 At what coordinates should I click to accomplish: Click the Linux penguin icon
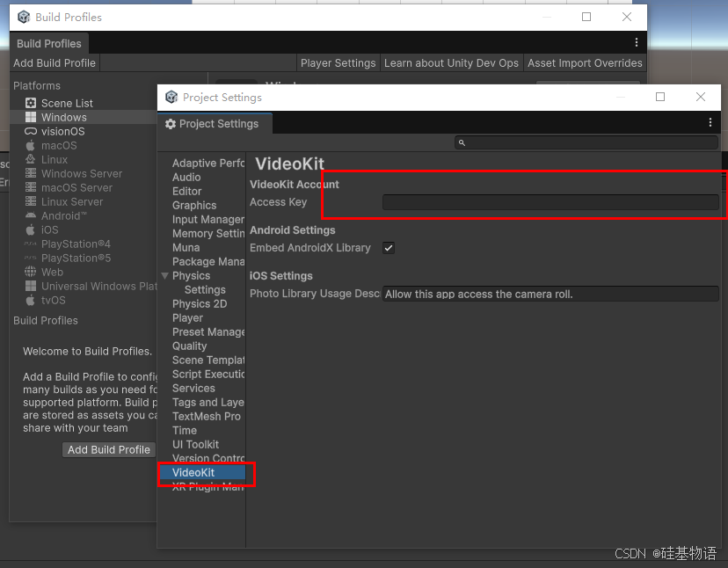(x=31, y=159)
